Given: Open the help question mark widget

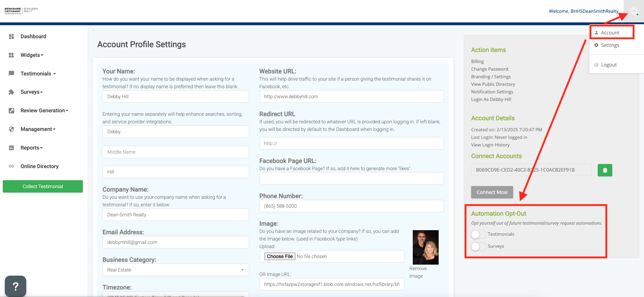Looking at the screenshot, I should click(16, 286).
